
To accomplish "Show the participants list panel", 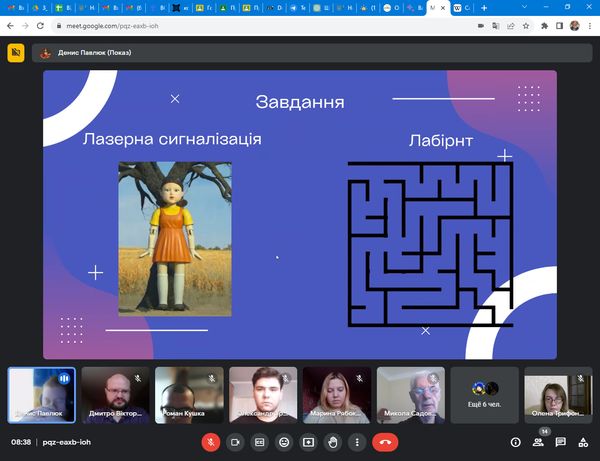I will point(539,441).
